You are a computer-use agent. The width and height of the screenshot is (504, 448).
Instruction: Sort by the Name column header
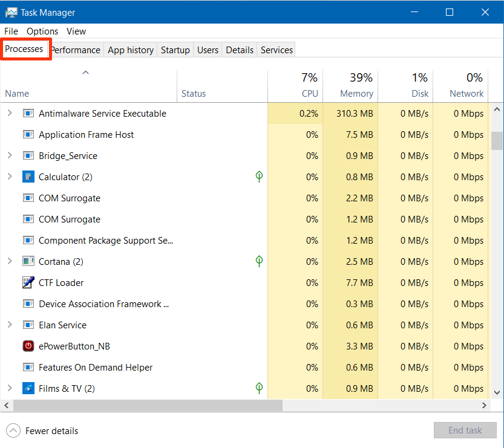click(88, 86)
